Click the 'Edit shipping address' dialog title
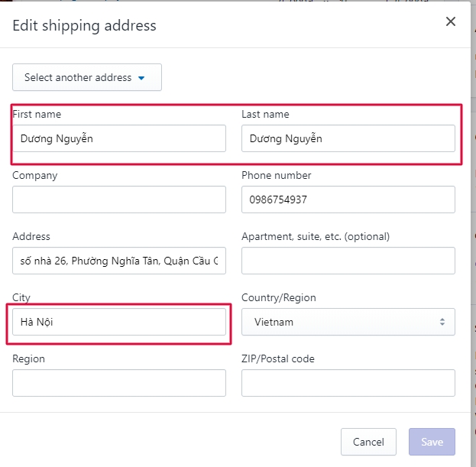Screen dimensions: 476x467 coord(84,25)
